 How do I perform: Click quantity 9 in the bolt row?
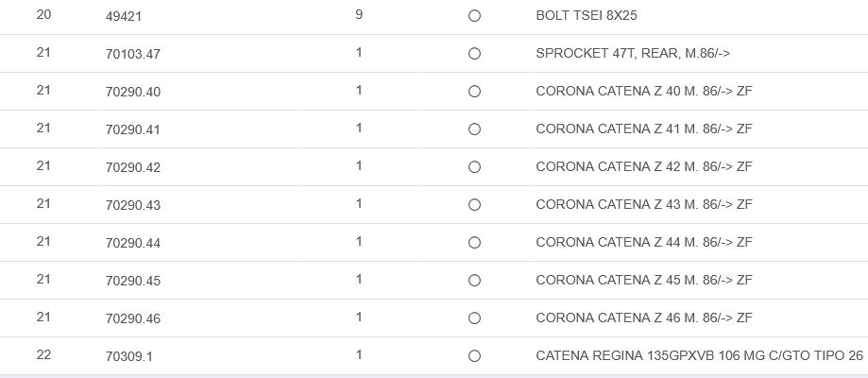pos(359,15)
